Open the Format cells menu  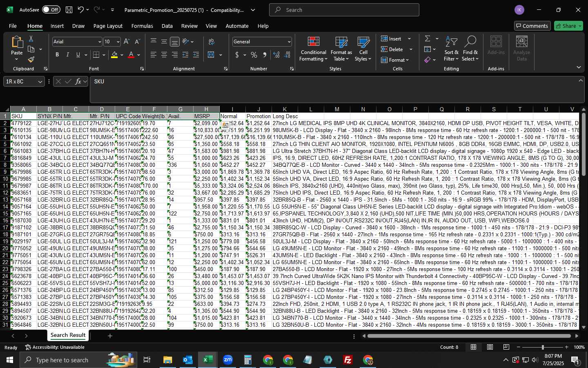(x=395, y=60)
